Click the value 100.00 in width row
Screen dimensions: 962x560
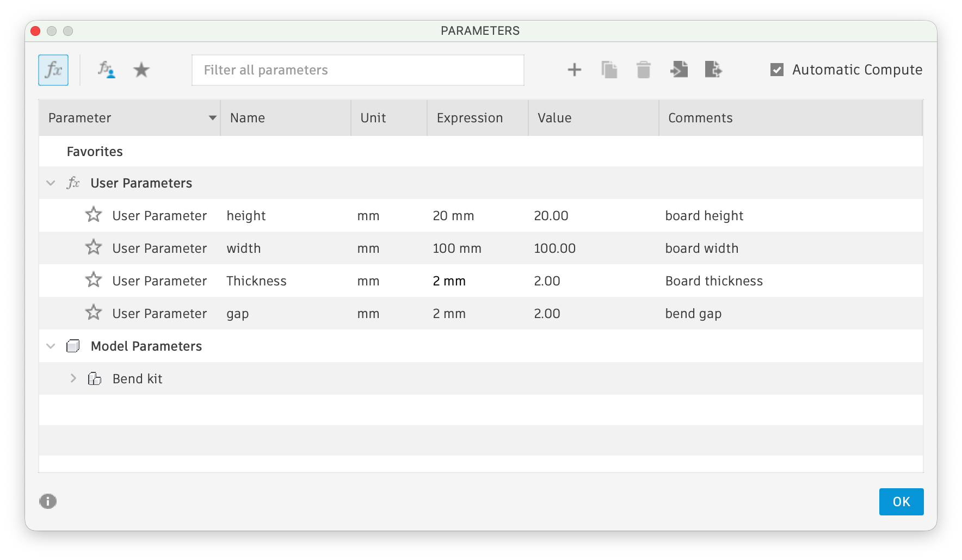tap(554, 248)
